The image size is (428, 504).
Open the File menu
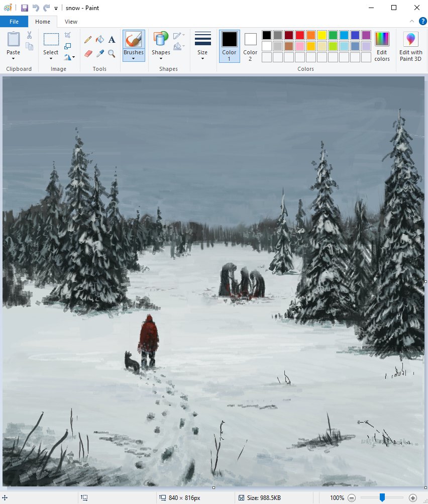[x=14, y=22]
